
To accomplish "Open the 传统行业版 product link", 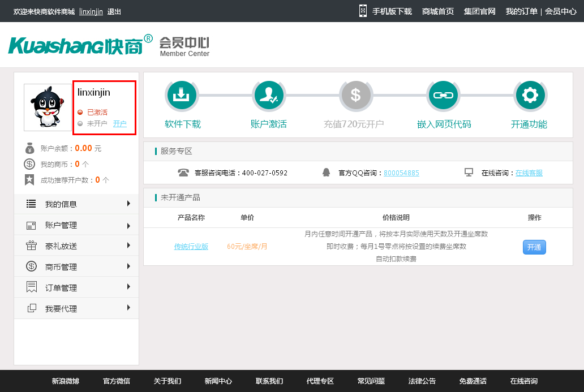I will pos(191,247).
